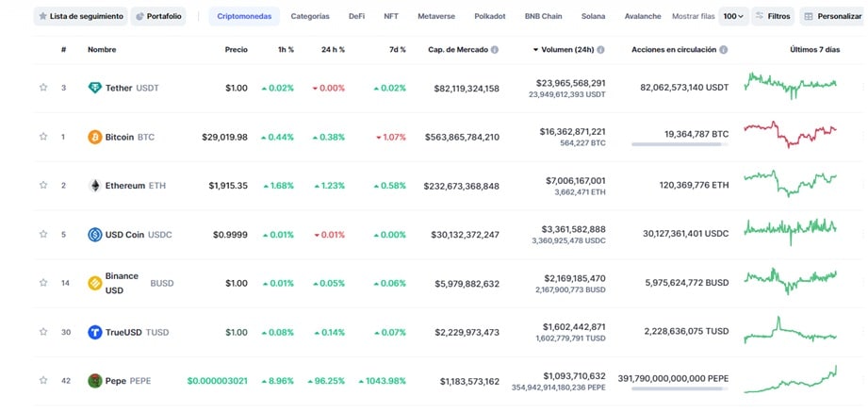Open the BNB Chain tab

click(x=543, y=17)
